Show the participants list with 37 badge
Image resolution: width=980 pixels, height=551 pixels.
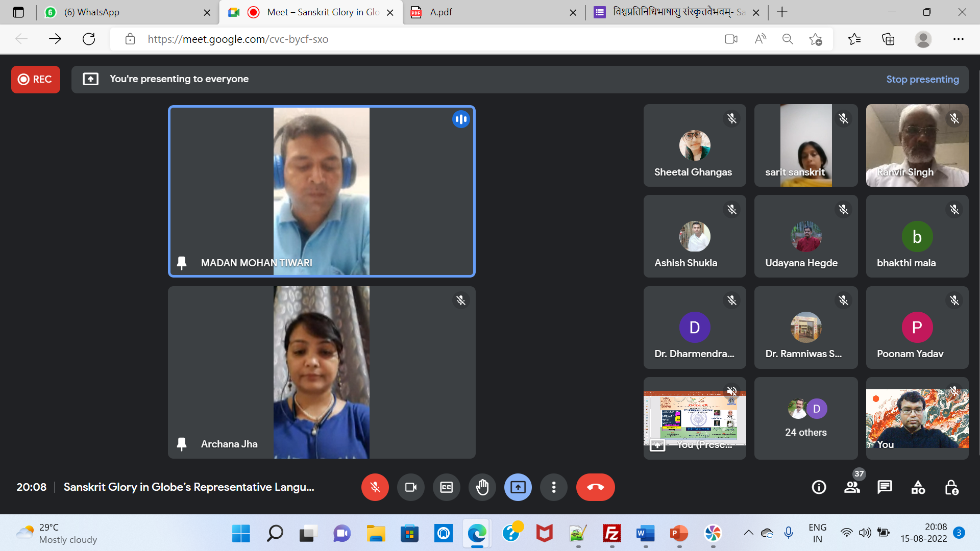[852, 487]
